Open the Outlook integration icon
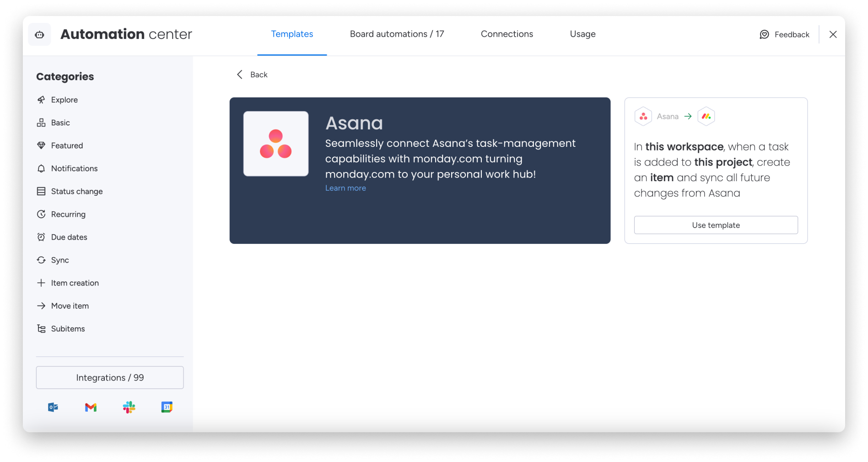This screenshot has height=462, width=868. pos(53,407)
